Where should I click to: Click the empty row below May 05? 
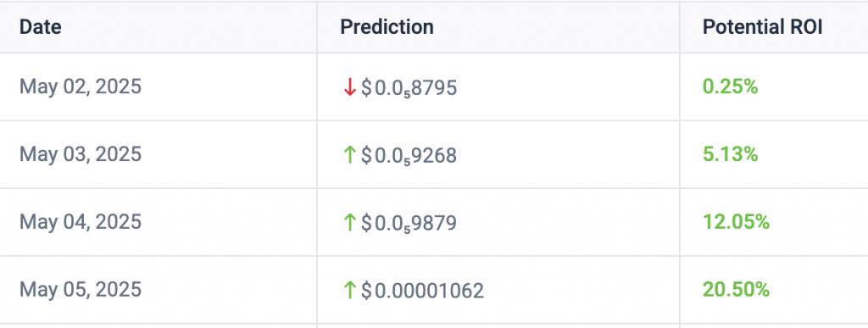point(434,326)
